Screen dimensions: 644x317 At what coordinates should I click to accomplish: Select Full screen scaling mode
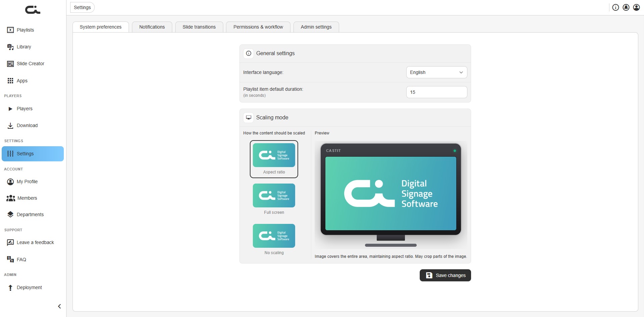pyautogui.click(x=274, y=199)
